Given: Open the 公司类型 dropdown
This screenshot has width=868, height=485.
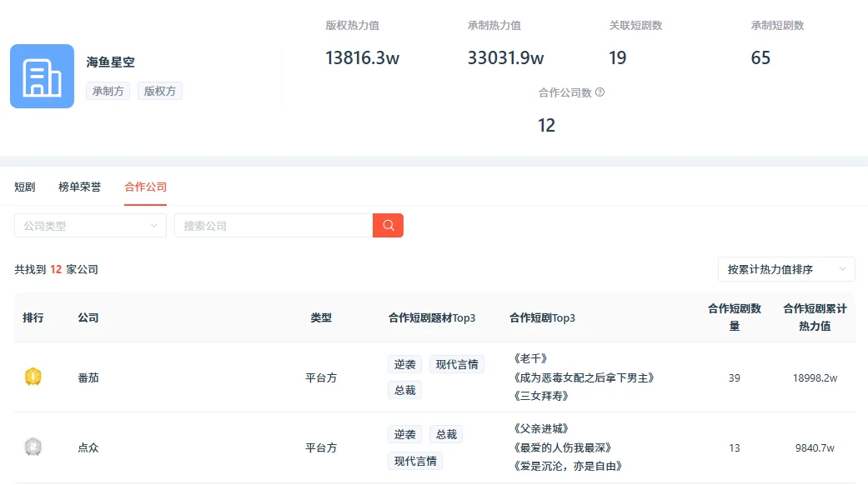Looking at the screenshot, I should pyautogui.click(x=89, y=225).
